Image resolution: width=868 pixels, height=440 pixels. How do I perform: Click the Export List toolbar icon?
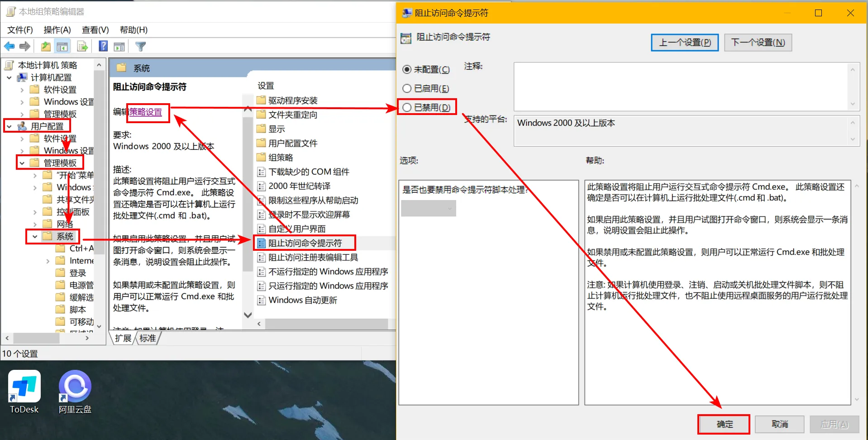pos(82,46)
